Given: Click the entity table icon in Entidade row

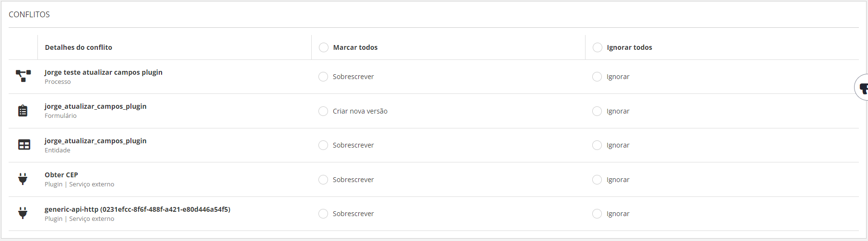Looking at the screenshot, I should click(x=24, y=145).
